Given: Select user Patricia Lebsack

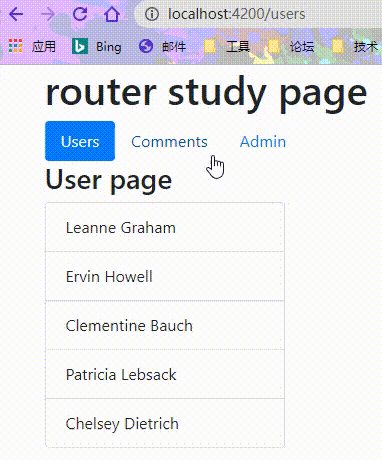Looking at the screenshot, I should [x=165, y=374].
